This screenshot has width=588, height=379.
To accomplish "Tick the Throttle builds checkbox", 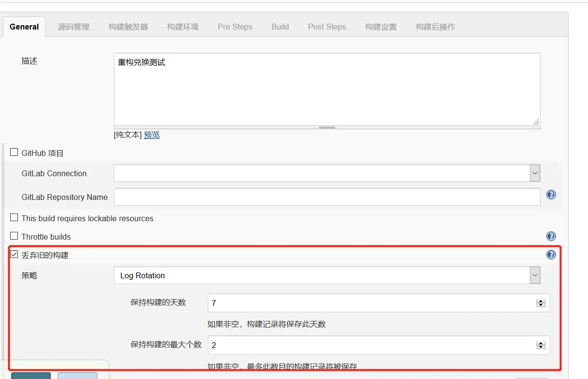I will pos(14,236).
